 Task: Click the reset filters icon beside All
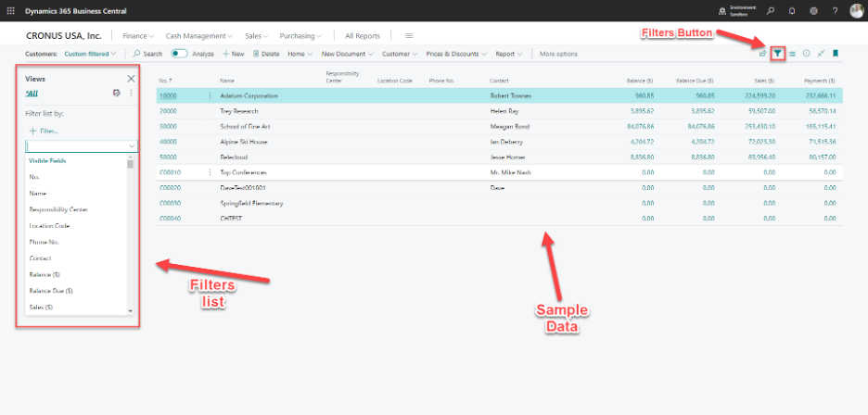(x=116, y=94)
